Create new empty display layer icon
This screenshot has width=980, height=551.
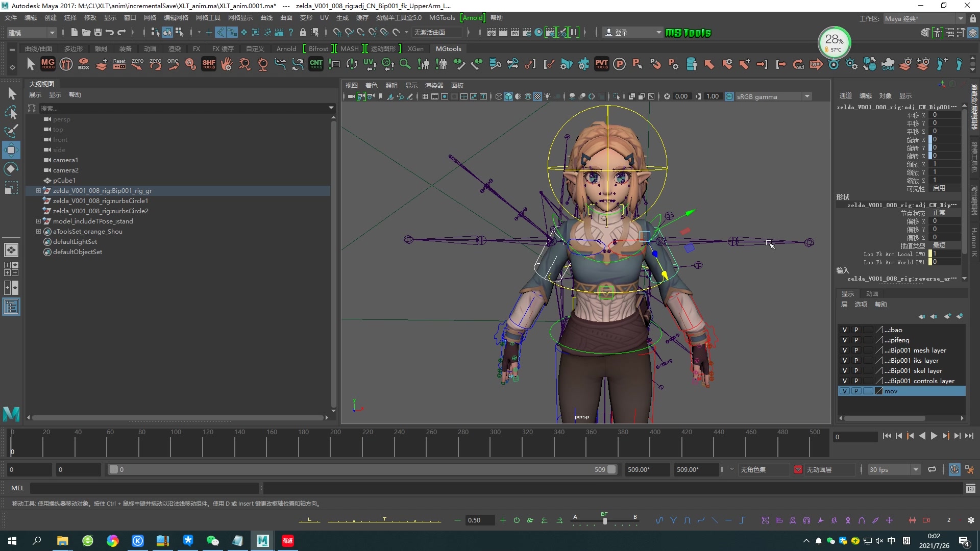948,316
